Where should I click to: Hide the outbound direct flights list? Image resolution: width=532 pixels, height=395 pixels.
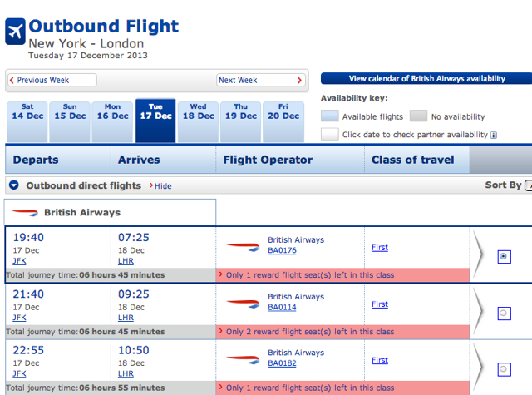point(160,186)
